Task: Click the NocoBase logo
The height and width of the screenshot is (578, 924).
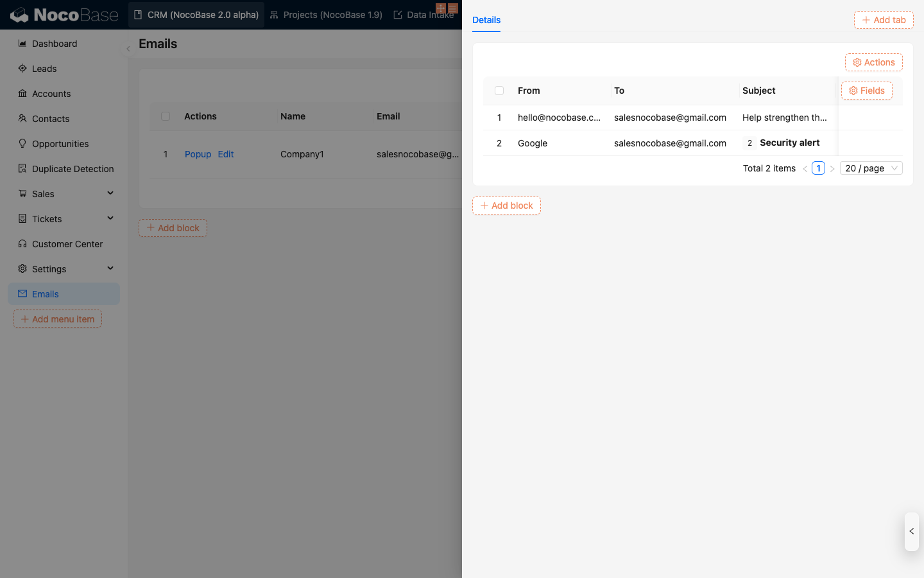Action: [x=64, y=15]
